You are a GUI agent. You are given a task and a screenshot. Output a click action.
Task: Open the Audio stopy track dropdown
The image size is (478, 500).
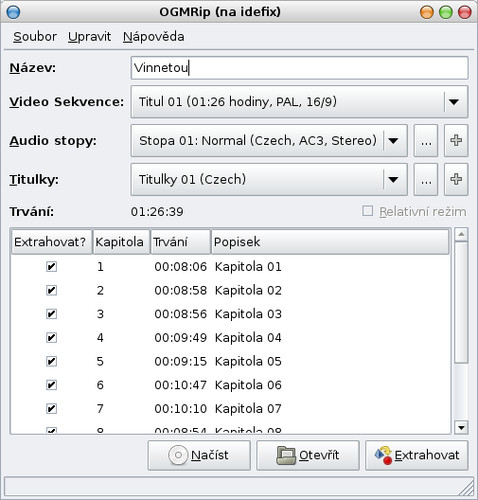pos(269,141)
